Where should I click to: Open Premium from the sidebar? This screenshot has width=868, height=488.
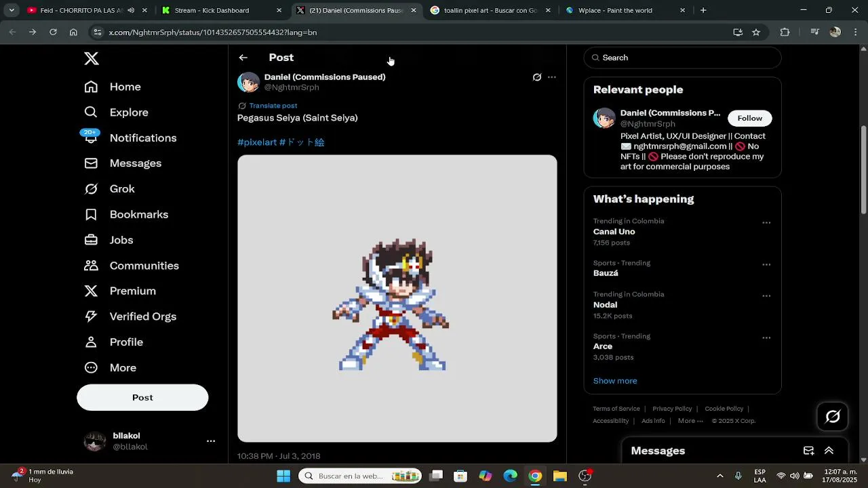(x=120, y=291)
